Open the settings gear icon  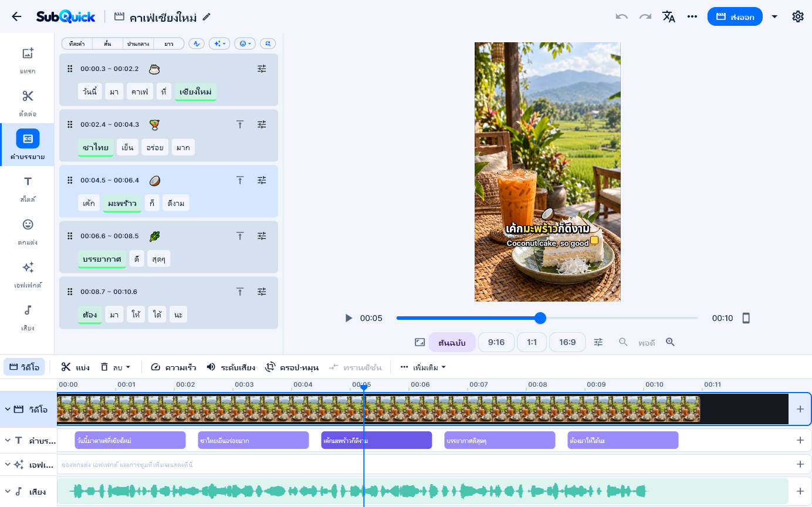coord(798,16)
